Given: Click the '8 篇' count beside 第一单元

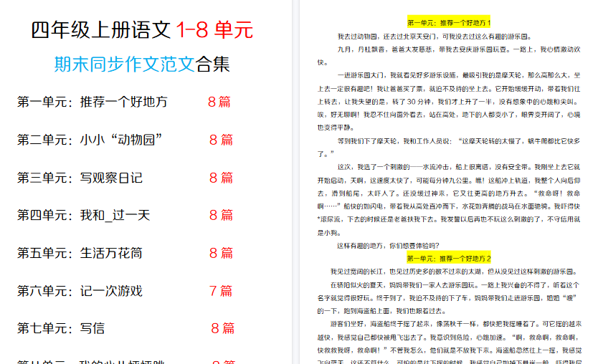Looking at the screenshot, I should [x=219, y=102].
